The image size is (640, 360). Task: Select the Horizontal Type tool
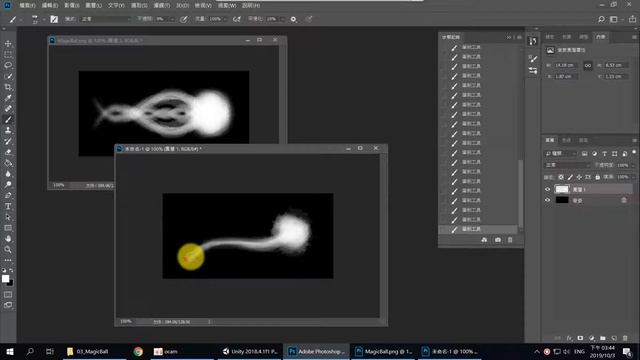pyautogui.click(x=8, y=206)
